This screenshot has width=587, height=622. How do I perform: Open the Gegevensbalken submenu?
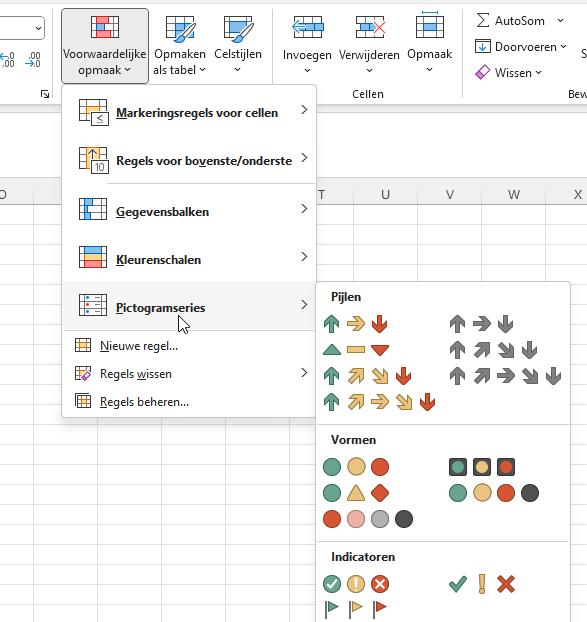(x=189, y=211)
